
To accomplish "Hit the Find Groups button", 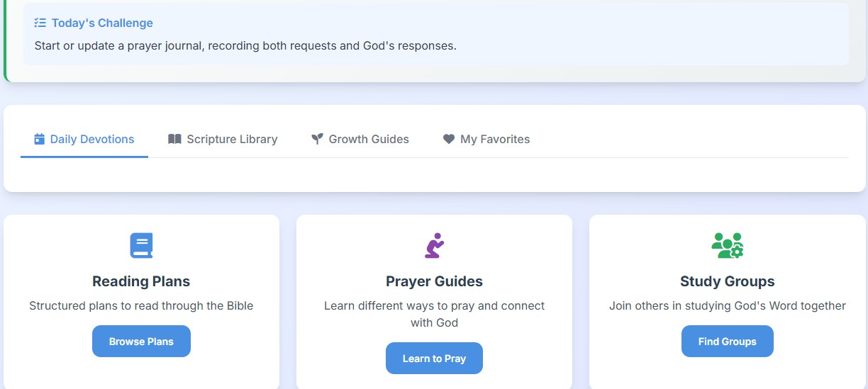I will 727,342.
